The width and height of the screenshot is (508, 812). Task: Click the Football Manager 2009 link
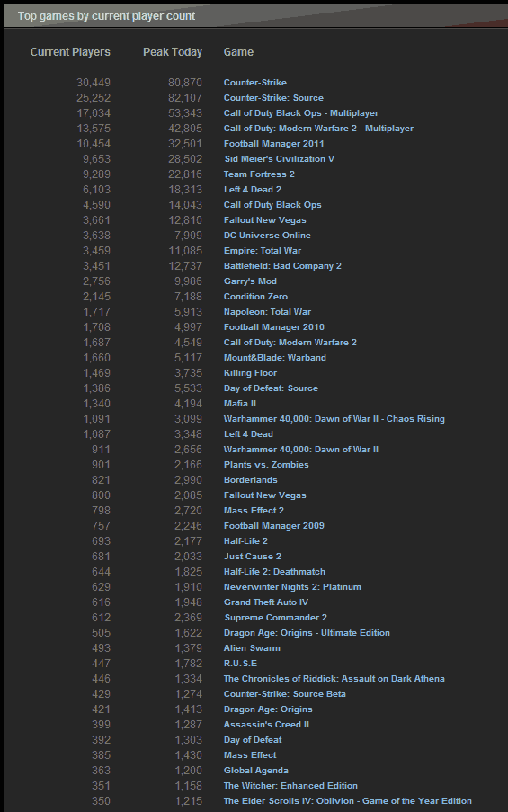click(x=274, y=526)
